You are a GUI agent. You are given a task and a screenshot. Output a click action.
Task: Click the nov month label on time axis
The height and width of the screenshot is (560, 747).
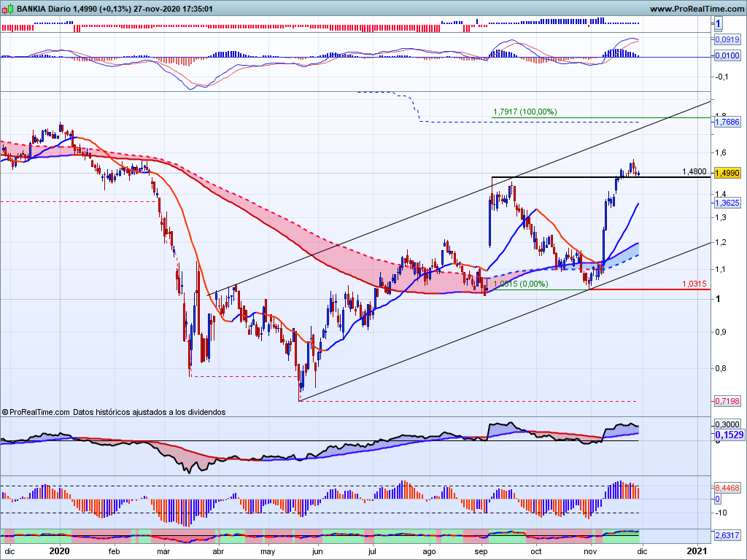click(x=590, y=552)
